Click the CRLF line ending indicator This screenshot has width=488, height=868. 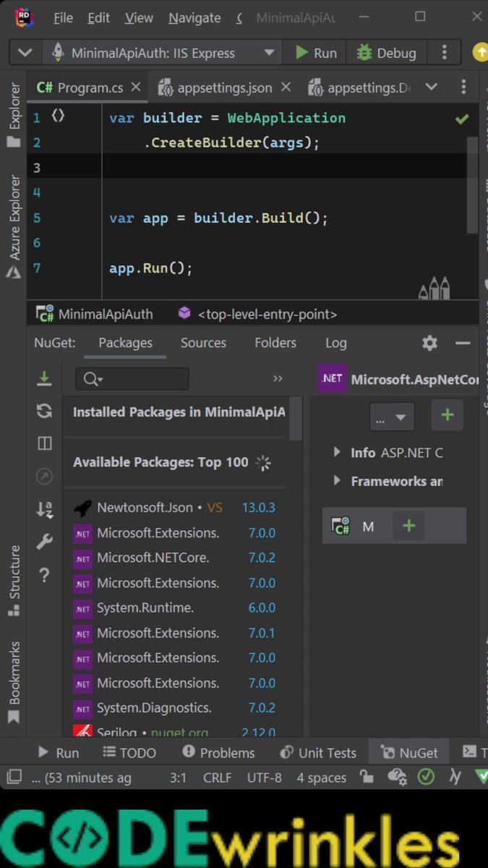click(218, 778)
